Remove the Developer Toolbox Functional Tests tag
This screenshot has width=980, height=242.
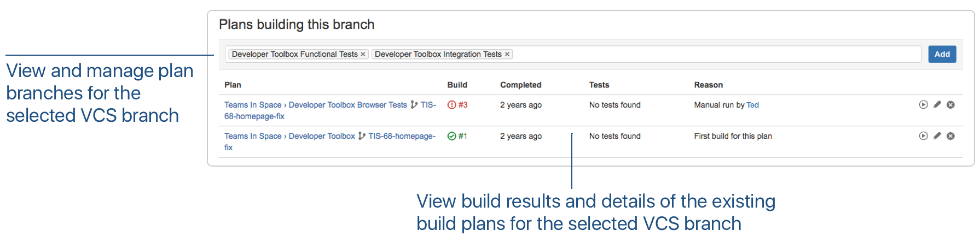coord(363,55)
